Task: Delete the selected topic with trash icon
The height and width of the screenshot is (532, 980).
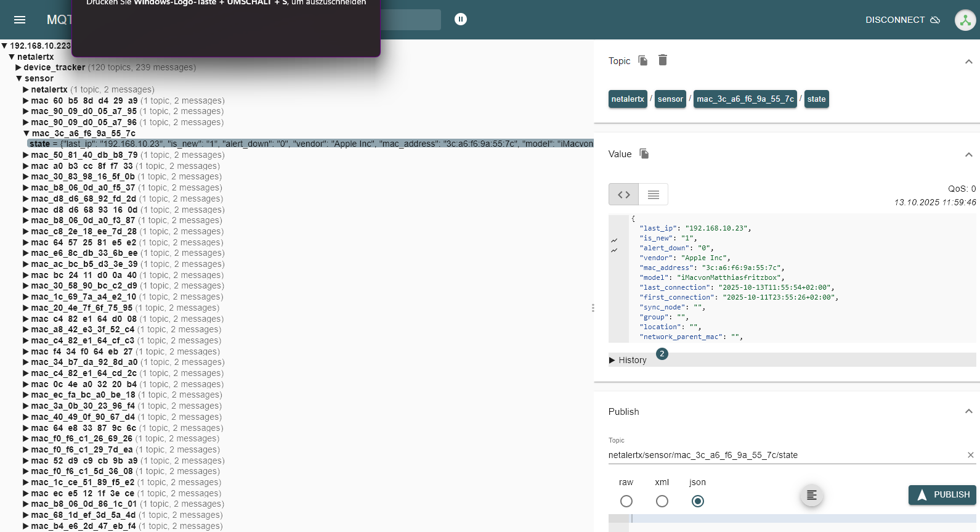Action: pos(663,60)
